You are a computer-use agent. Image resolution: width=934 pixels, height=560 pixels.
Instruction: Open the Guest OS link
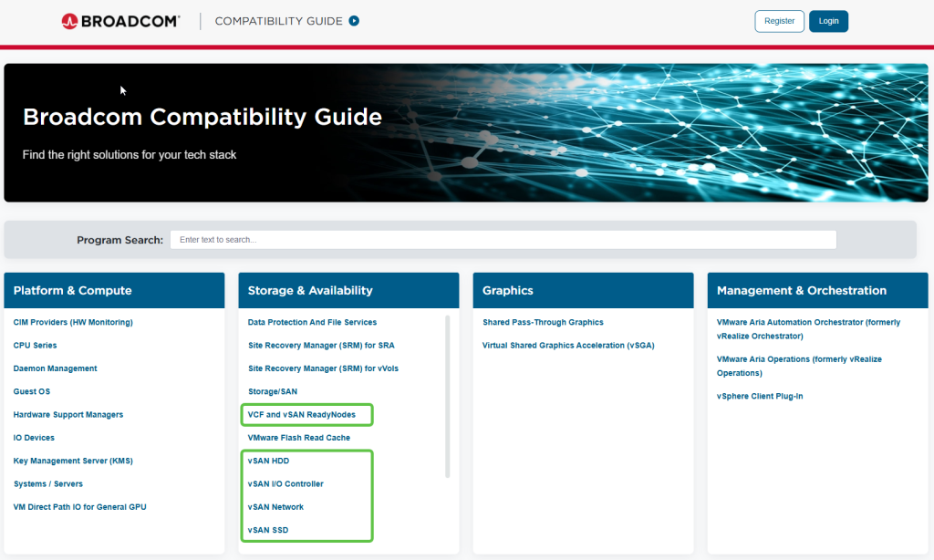coord(32,391)
